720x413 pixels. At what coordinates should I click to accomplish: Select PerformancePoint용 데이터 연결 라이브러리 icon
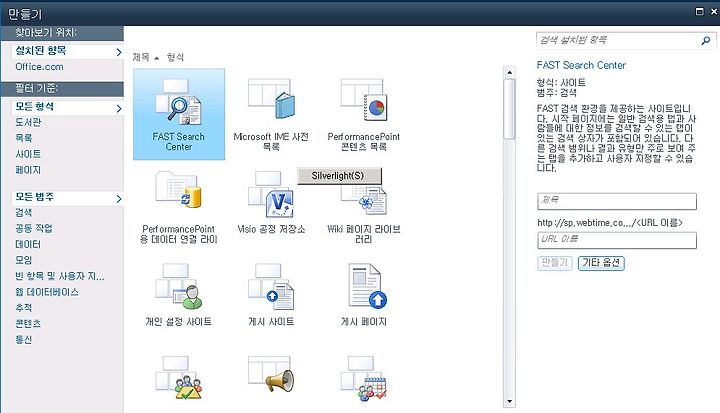click(x=179, y=190)
